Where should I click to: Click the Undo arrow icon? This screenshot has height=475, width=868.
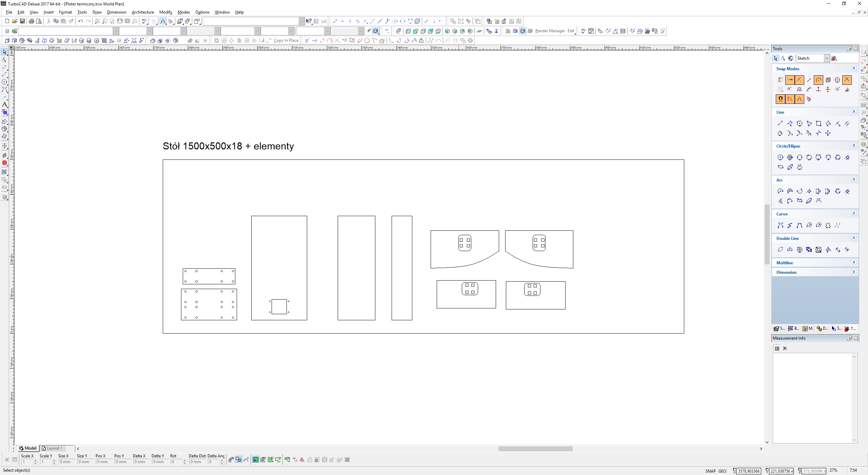point(80,21)
